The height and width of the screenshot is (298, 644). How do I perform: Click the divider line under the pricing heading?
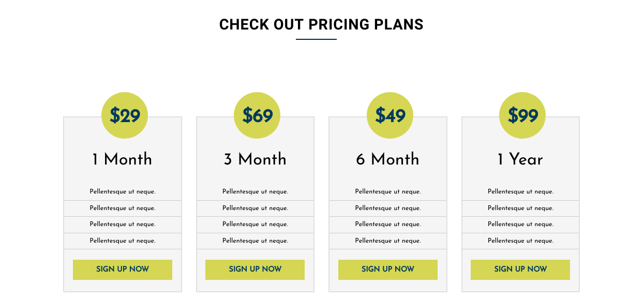(x=316, y=39)
